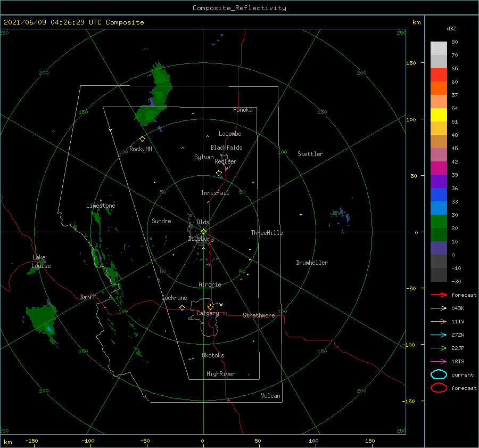Pick the blue 36 dBZ color swatch
The width and height of the screenshot is (479, 448).
click(439, 194)
